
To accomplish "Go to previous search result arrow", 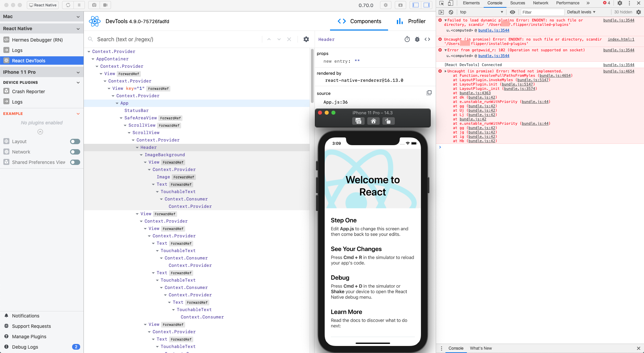I will point(269,40).
